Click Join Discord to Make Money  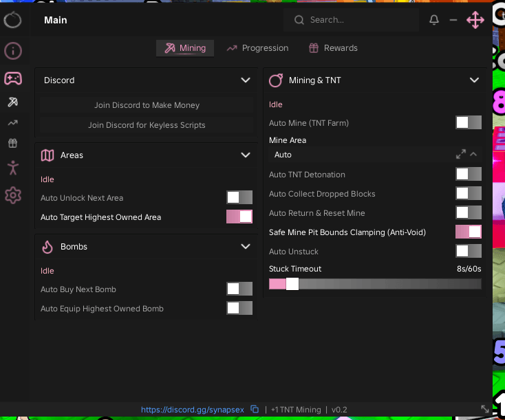coord(147,105)
